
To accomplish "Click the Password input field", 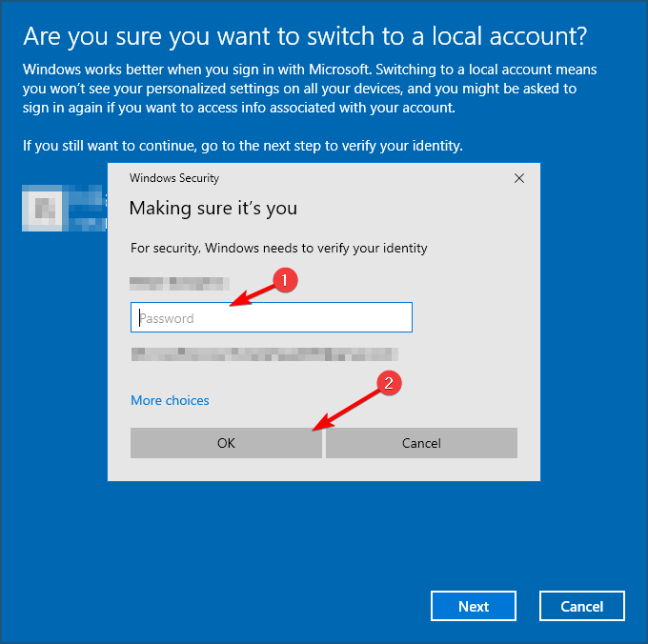I will click(271, 317).
